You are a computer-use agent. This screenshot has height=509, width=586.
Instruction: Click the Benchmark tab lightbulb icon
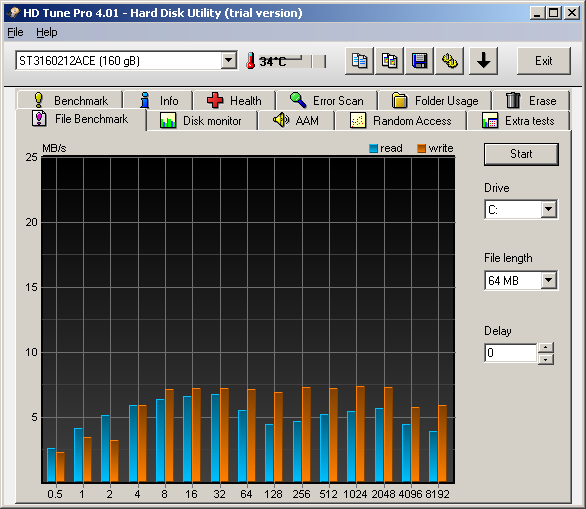(x=38, y=100)
